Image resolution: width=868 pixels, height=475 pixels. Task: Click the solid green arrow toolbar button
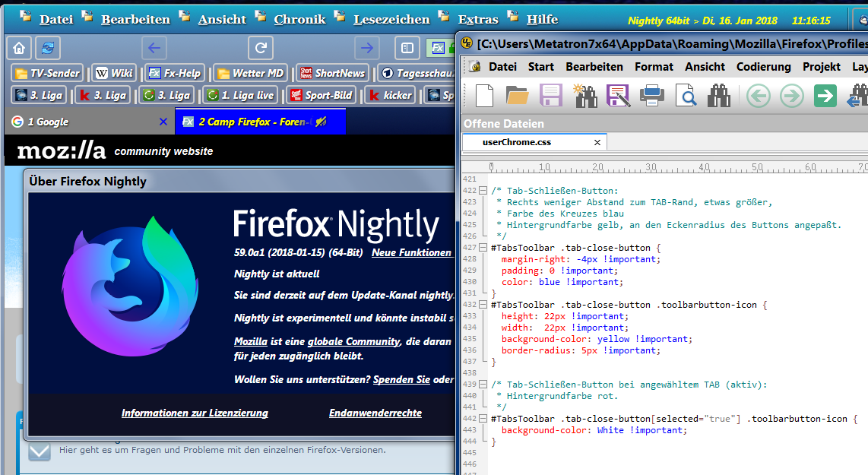[825, 96]
